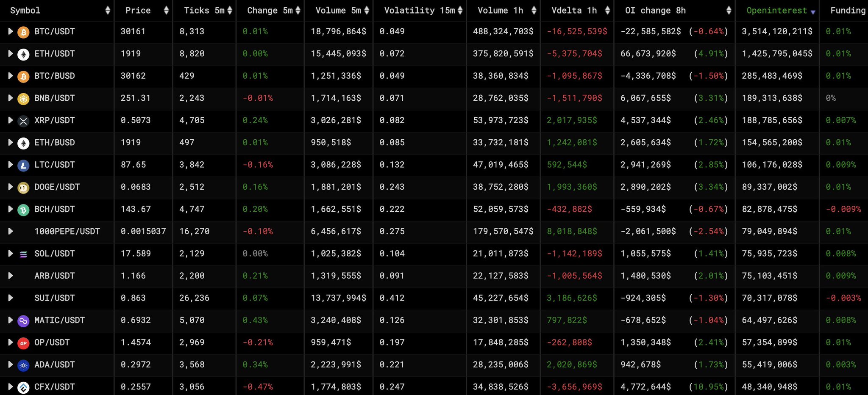This screenshot has width=868, height=395.
Task: Click 1000PEPE volume 6,456,617$
Action: [336, 232]
